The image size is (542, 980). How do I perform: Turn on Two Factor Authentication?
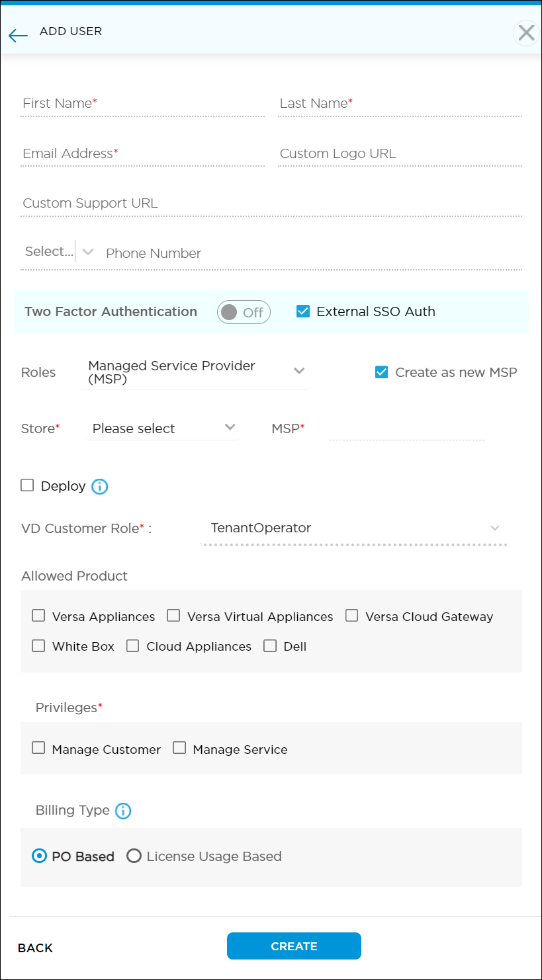point(244,312)
